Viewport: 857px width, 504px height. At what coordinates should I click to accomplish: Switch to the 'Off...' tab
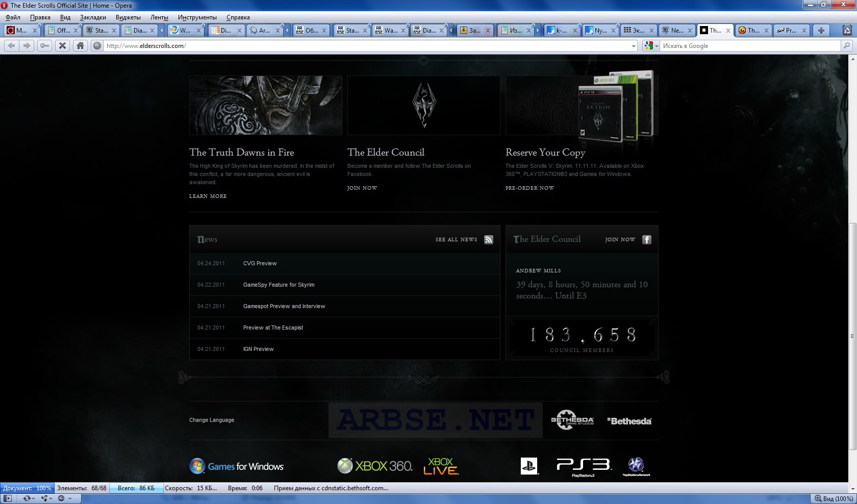tap(63, 30)
